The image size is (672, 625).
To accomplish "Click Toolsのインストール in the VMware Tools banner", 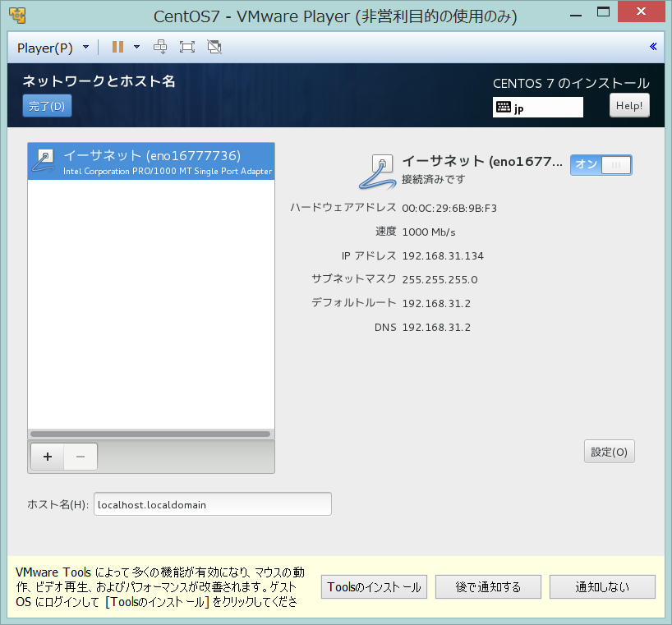I will pos(374,586).
